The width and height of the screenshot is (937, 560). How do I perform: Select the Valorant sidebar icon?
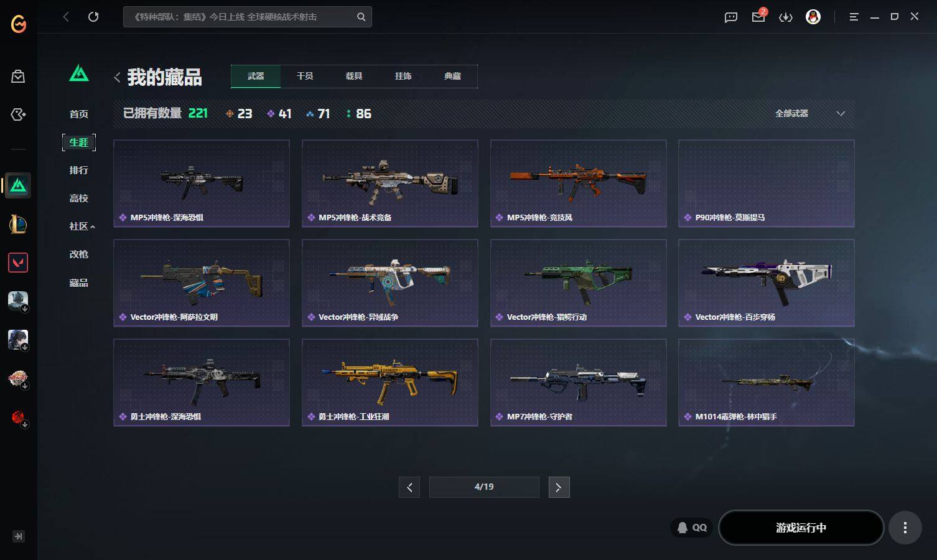18,263
